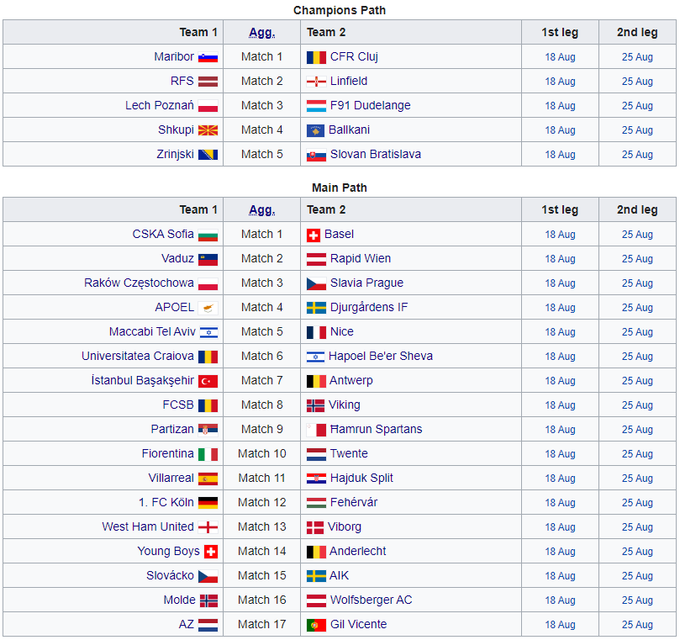The height and width of the screenshot is (640, 680).
Task: Click the Turkish flag next to İstanbul Başakşehir
Action: tap(208, 381)
